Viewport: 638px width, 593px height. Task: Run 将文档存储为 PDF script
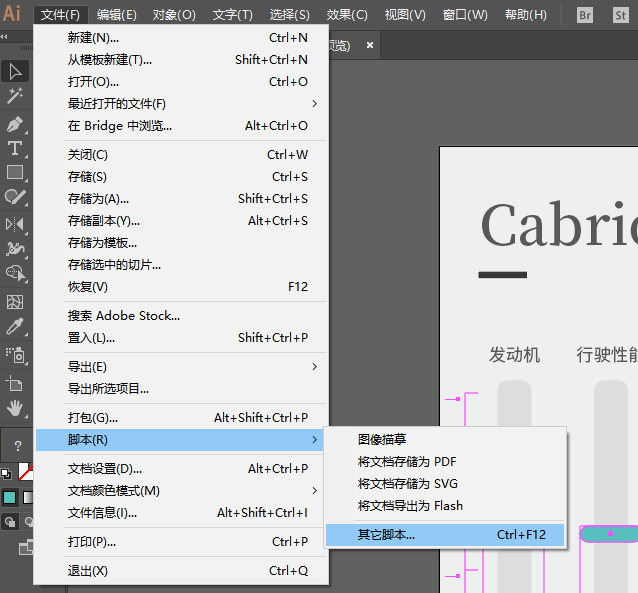445,462
